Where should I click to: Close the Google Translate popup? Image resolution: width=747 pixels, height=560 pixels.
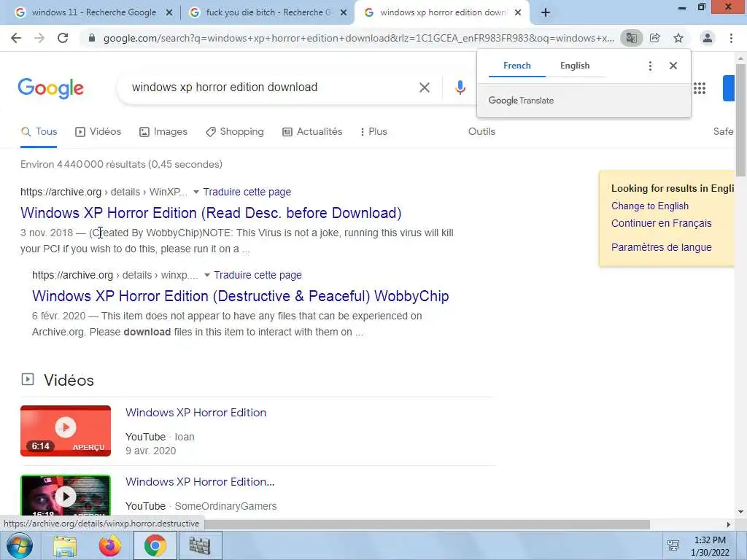coord(673,66)
